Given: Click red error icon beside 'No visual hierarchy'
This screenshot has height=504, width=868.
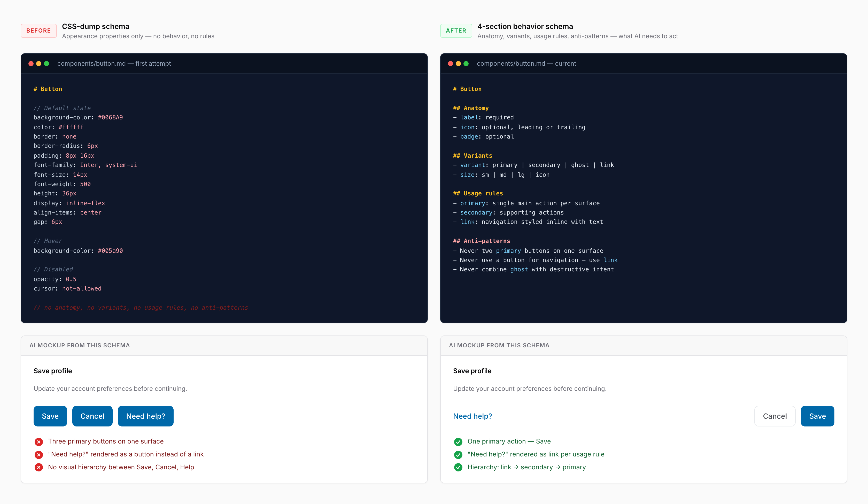Looking at the screenshot, I should pos(38,468).
